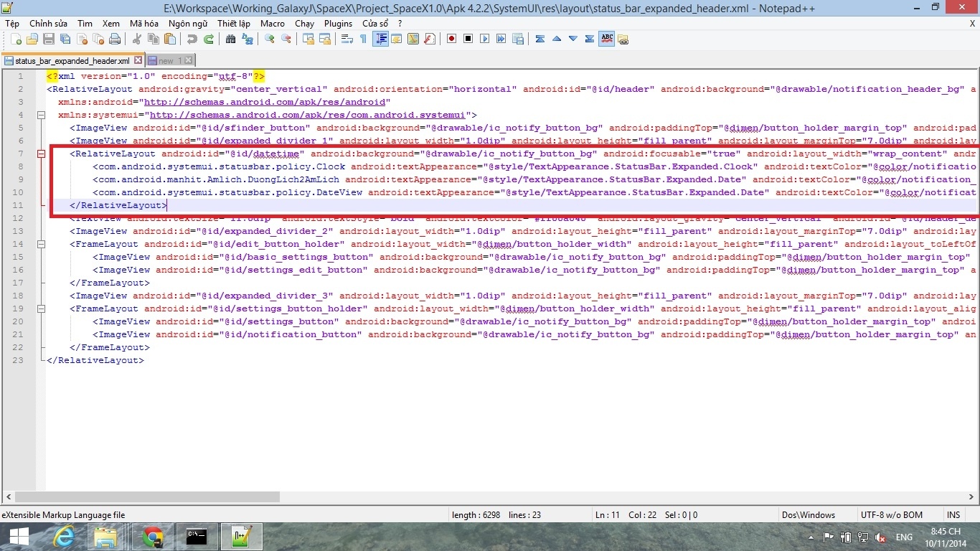
Task: Click the fold-all toolbar icon left of up arrow
Action: pos(540,39)
